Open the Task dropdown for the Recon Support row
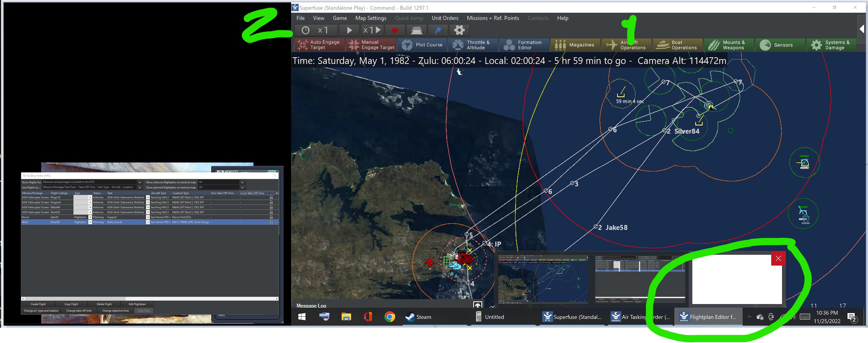This screenshot has width=868, height=343. click(148, 217)
